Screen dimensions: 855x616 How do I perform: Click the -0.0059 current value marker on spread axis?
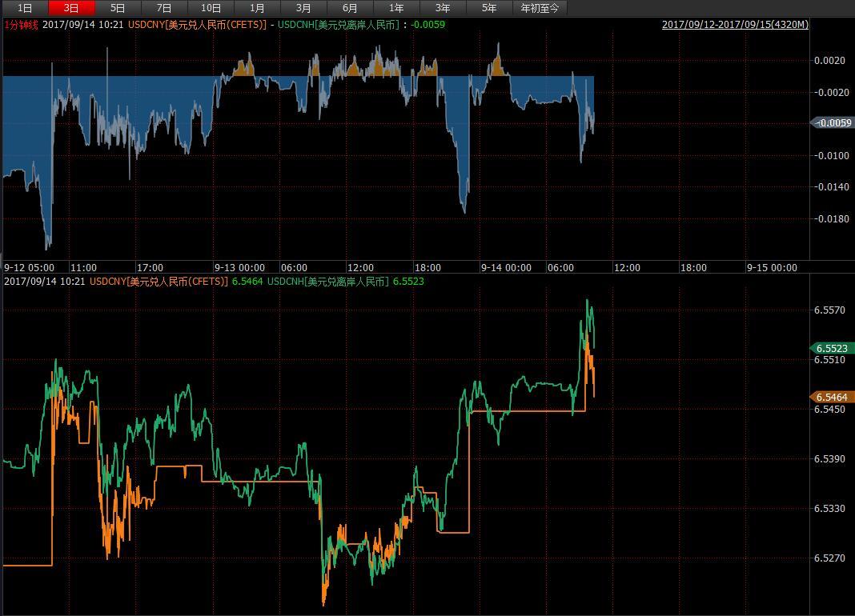point(833,122)
